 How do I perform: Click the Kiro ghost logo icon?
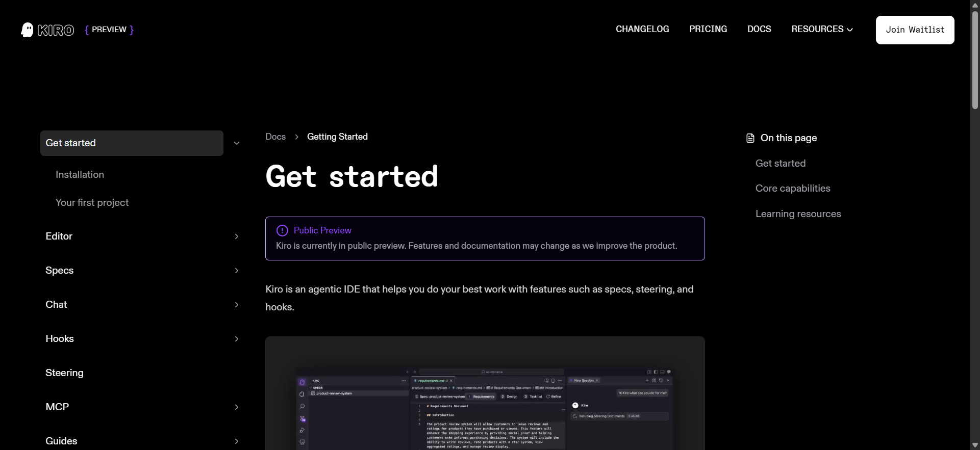(27, 30)
